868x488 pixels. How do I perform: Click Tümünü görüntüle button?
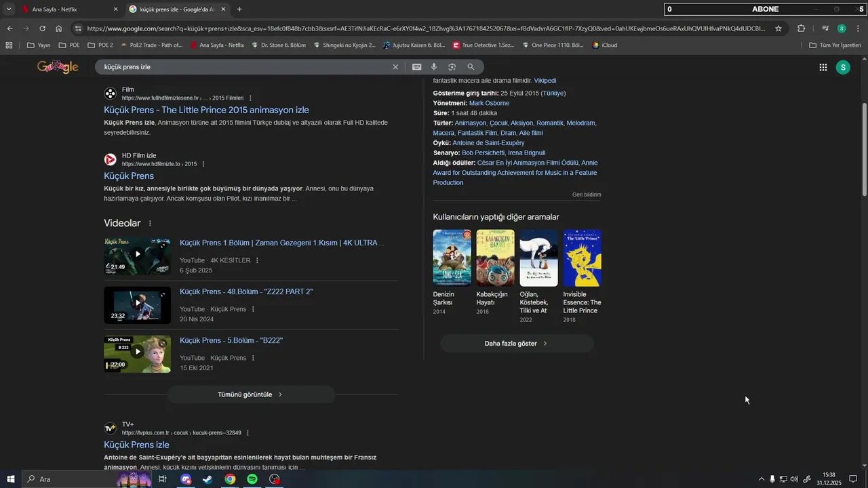click(251, 394)
